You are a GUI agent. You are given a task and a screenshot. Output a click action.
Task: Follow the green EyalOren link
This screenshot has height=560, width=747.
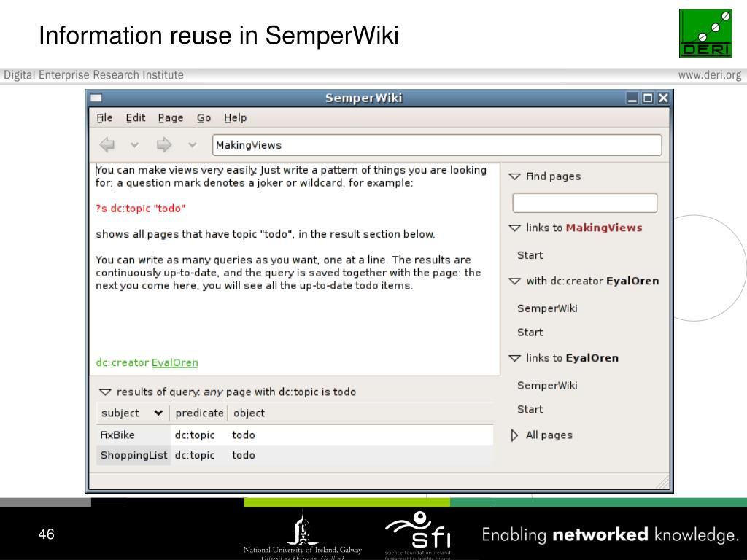[175, 363]
